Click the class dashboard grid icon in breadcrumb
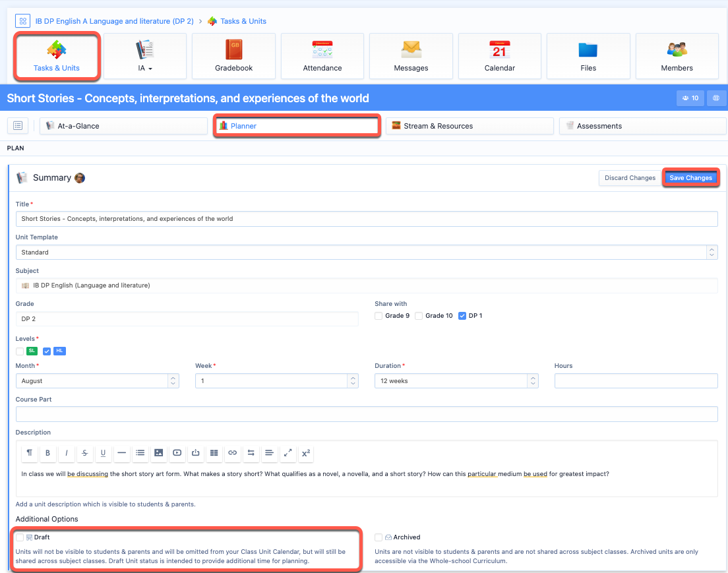728x573 pixels. pos(22,21)
